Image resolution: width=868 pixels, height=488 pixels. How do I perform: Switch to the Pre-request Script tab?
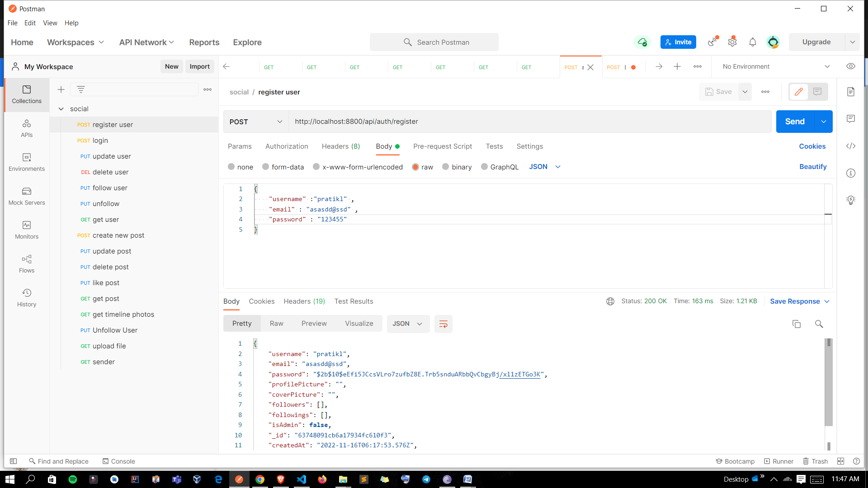coord(443,146)
